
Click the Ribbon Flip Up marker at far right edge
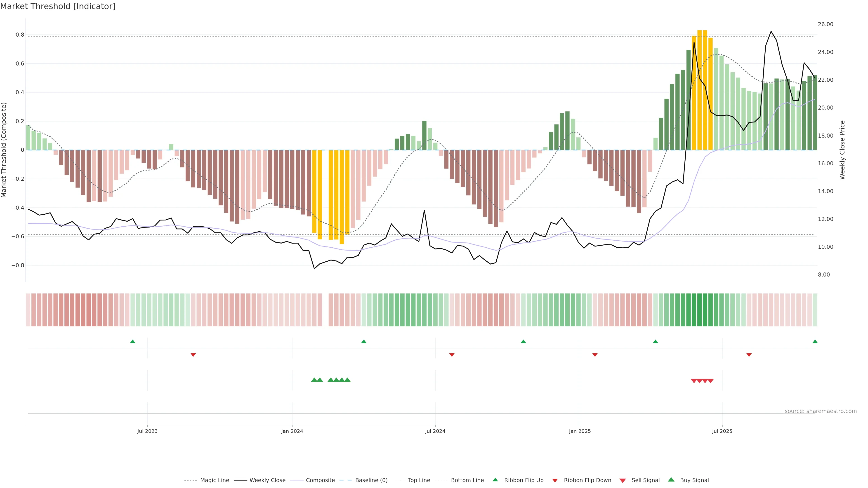[815, 342]
